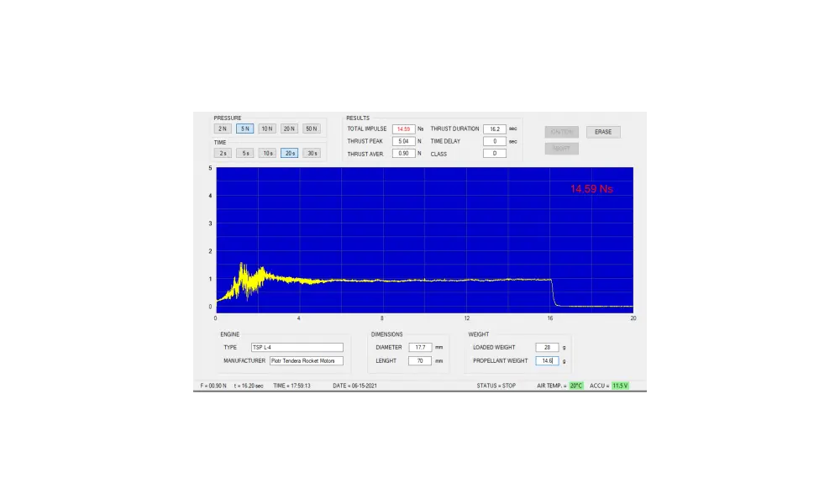Click the LOADED WEIGHT input field
Image resolution: width=840 pixels, height=504 pixels.
tap(547, 347)
